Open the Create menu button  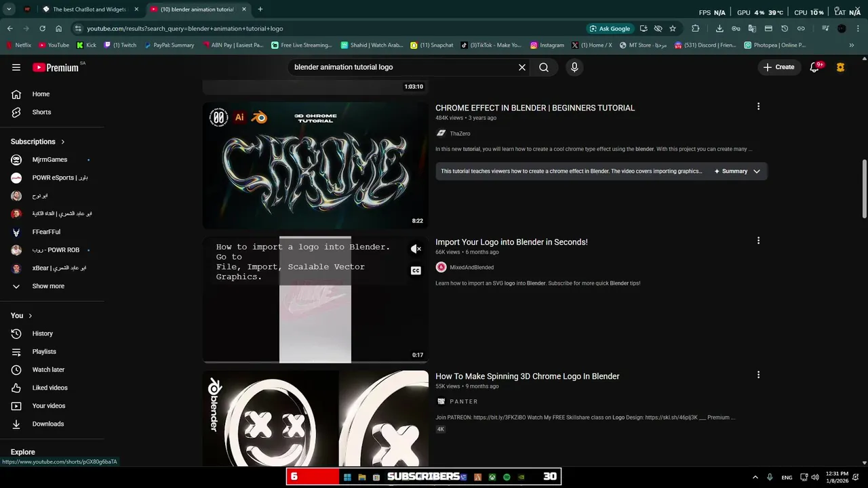(x=778, y=67)
